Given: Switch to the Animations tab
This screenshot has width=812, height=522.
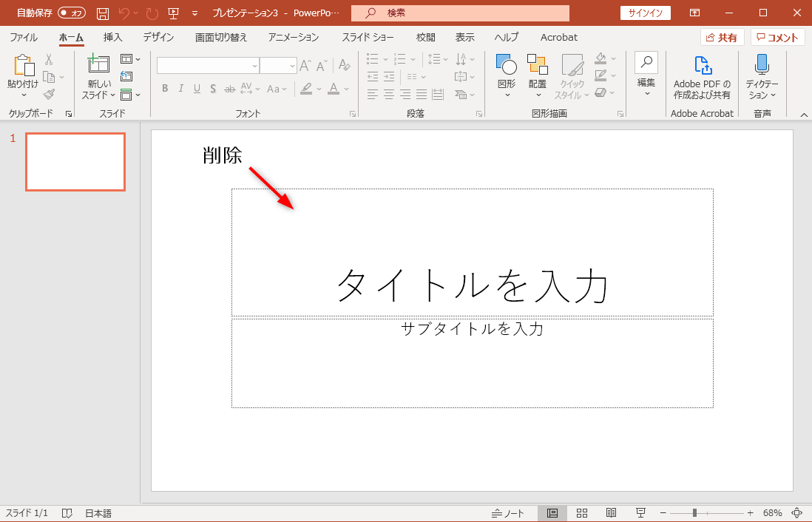Looking at the screenshot, I should pyautogui.click(x=294, y=37).
